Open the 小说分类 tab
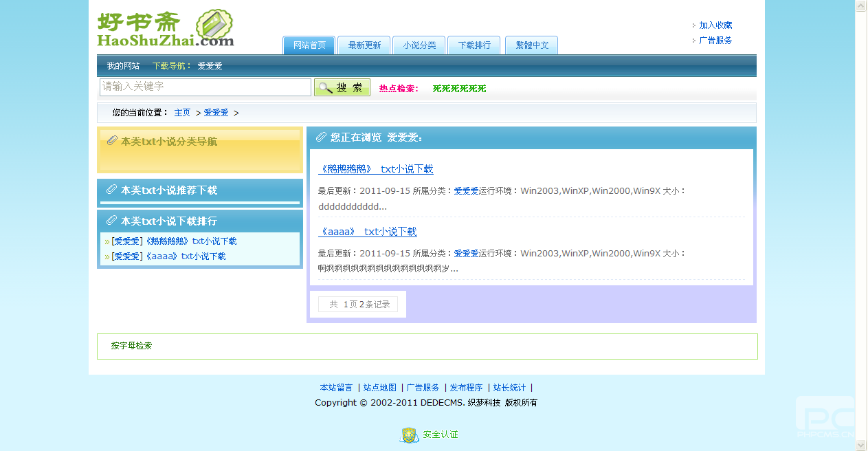Viewport: 868px width, 451px height. tap(419, 45)
